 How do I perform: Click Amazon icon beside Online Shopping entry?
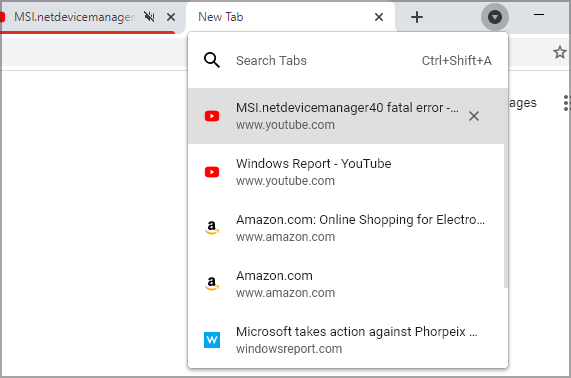click(212, 228)
